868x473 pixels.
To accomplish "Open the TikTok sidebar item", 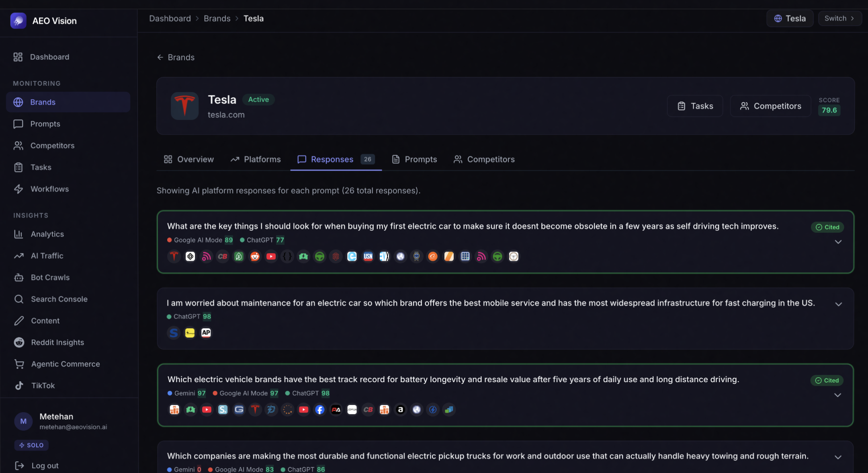I will point(43,385).
